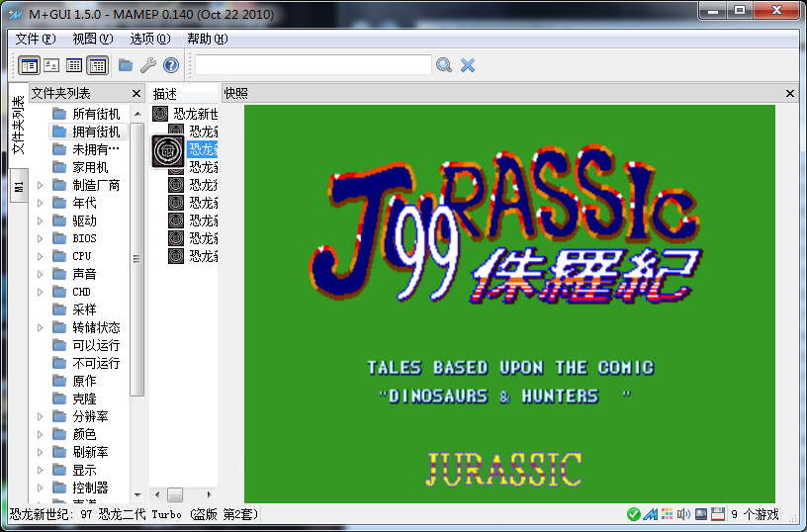This screenshot has height=532, width=807.
Task: Click the highlighted blue game row
Action: (x=203, y=149)
